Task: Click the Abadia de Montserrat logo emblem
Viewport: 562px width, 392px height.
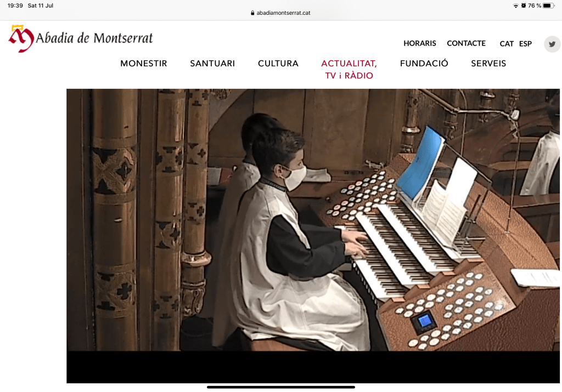Action: pyautogui.click(x=21, y=39)
